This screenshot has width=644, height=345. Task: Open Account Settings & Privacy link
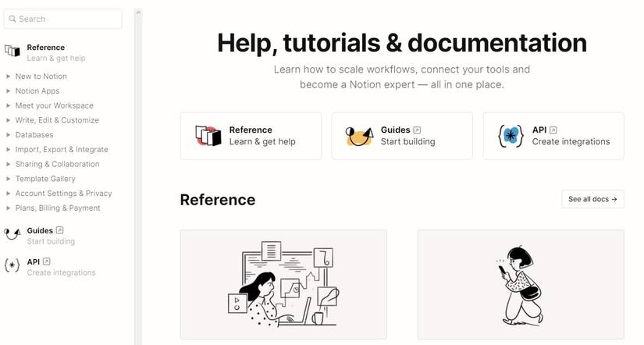click(64, 194)
